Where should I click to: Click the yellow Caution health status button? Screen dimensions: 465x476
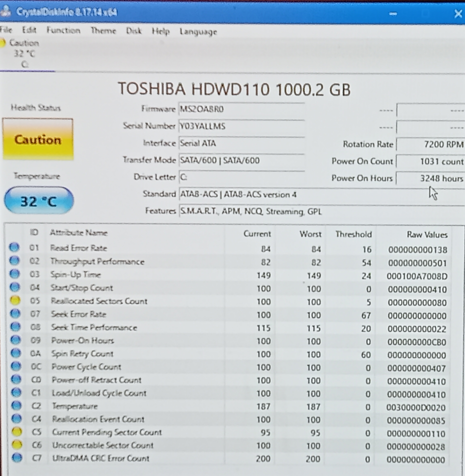click(x=38, y=139)
